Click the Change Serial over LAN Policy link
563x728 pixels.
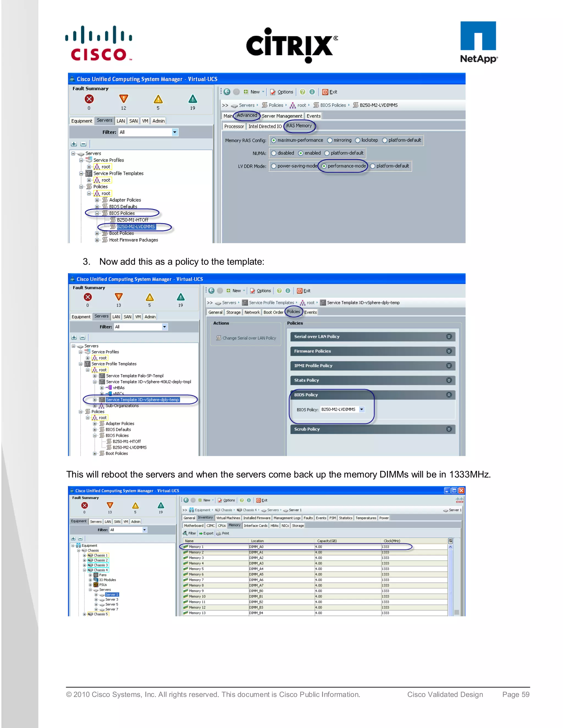(249, 338)
